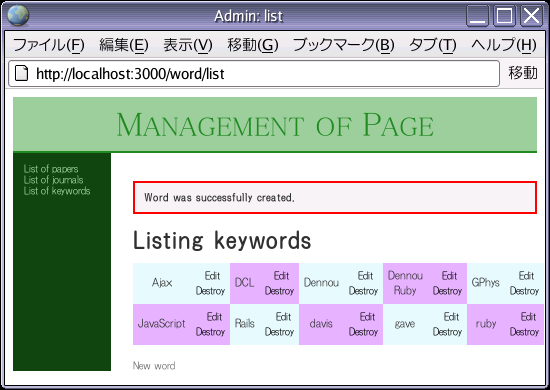
Task: Edit the GPhys keyword
Action: coord(526,276)
